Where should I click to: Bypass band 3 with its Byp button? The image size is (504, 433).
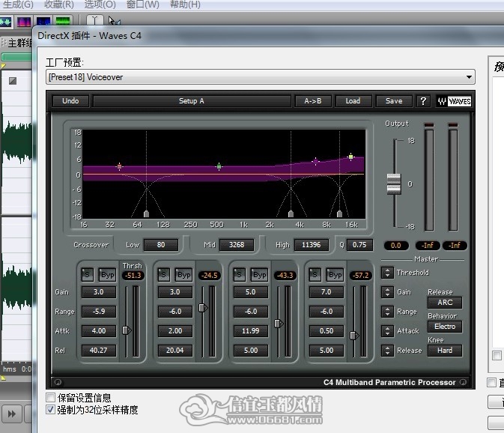(x=259, y=275)
